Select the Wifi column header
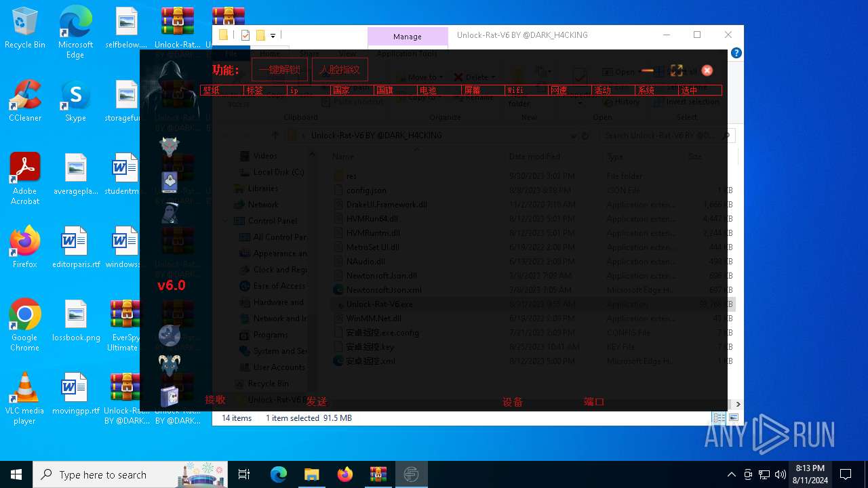The height and width of the screenshot is (488, 868). point(526,90)
